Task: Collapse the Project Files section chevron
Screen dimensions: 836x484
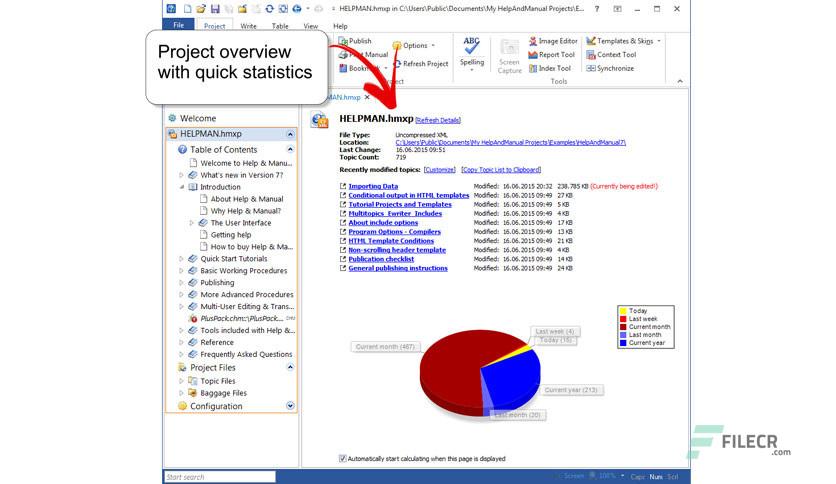Action: [290, 367]
